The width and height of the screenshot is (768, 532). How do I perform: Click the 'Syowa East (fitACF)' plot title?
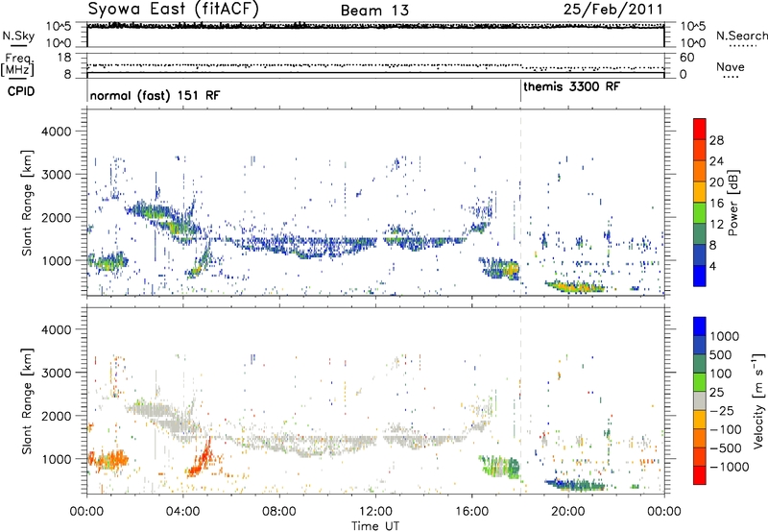tap(173, 9)
